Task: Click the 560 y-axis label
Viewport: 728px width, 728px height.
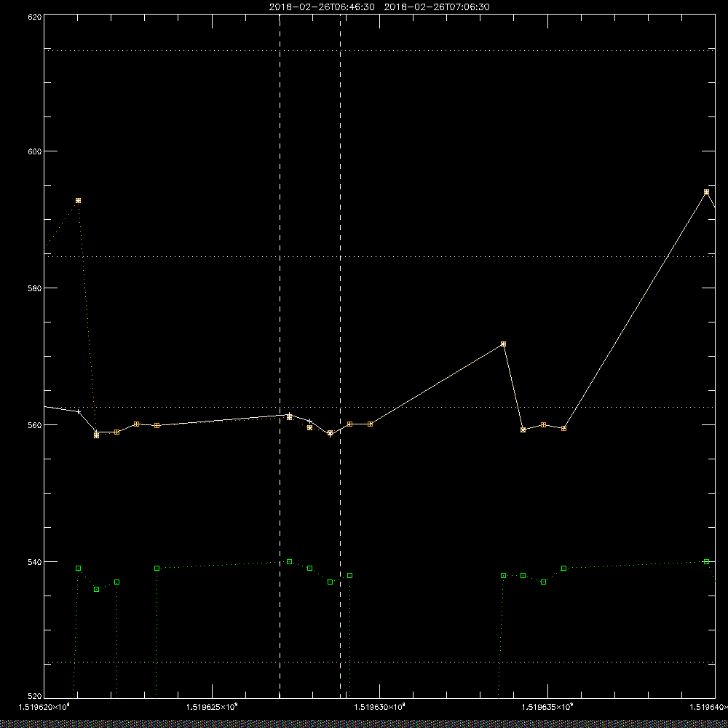Action: pos(35,425)
